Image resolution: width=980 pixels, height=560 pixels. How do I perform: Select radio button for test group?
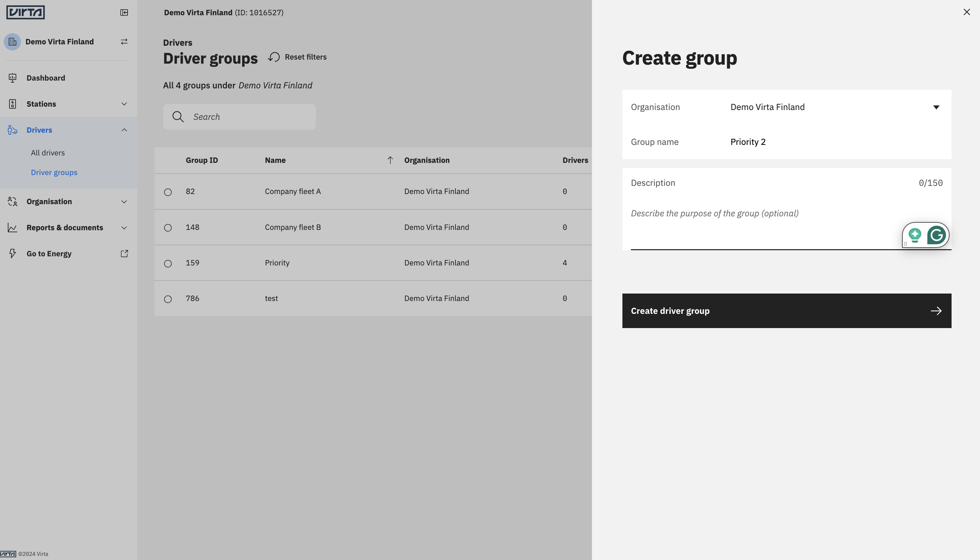pyautogui.click(x=168, y=299)
